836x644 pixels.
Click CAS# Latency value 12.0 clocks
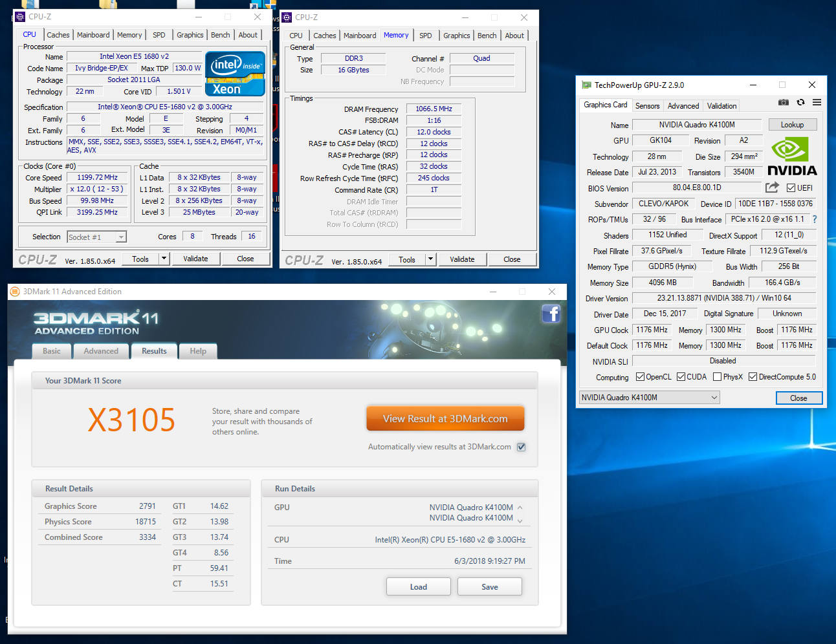434,132
